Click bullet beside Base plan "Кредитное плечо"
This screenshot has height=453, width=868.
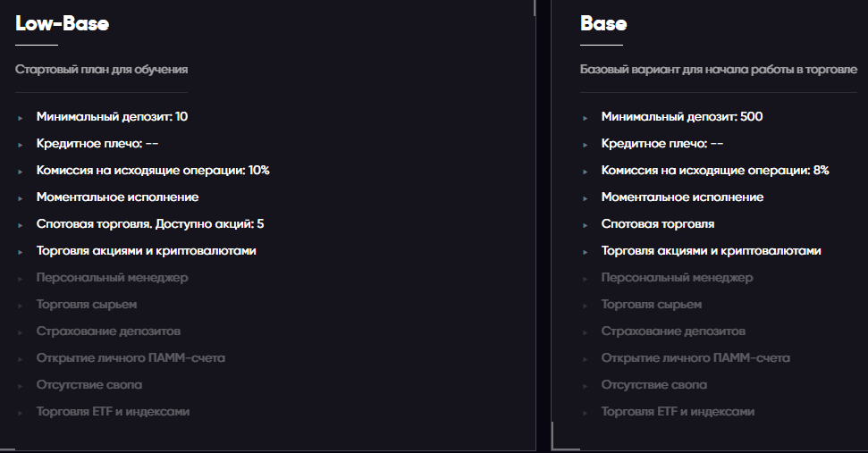point(585,144)
